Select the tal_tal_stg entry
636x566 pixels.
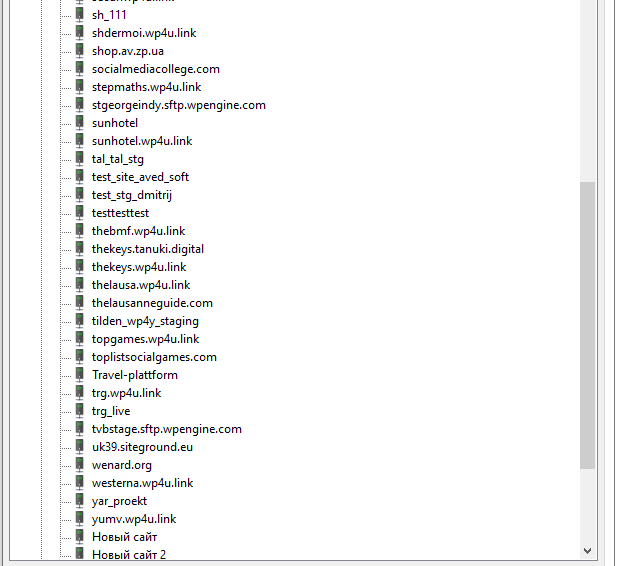pos(118,159)
